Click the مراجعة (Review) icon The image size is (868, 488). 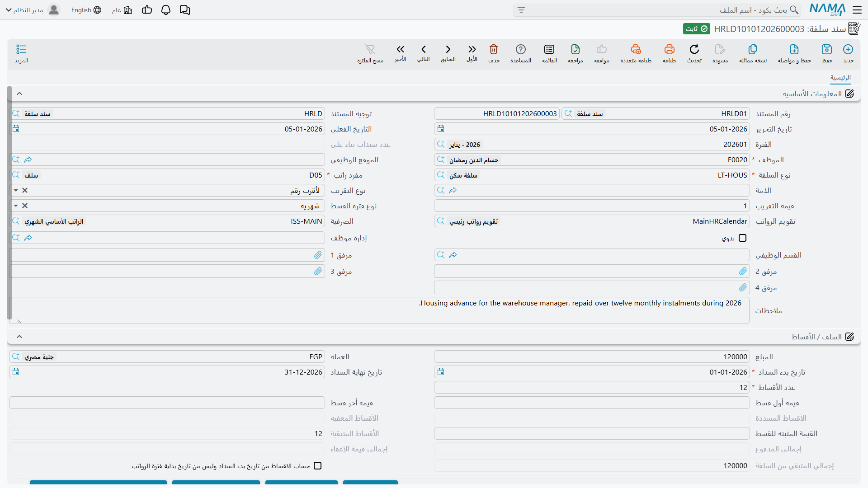click(x=576, y=49)
